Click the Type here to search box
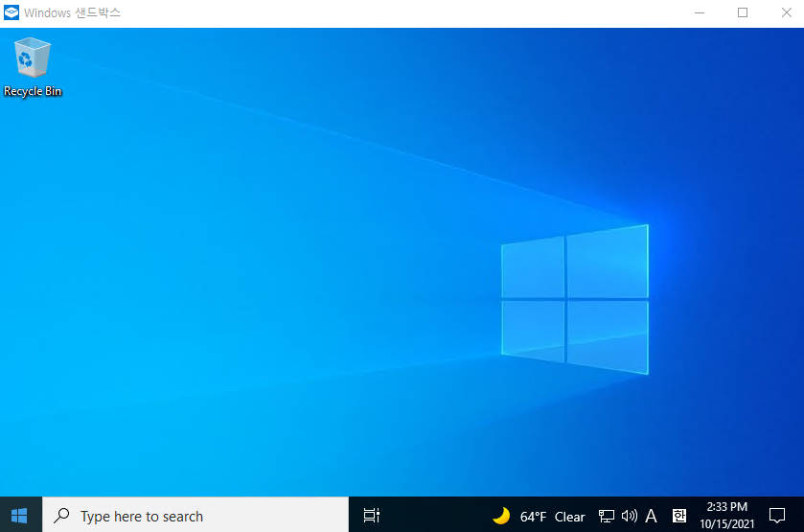The image size is (804, 532). (195, 515)
